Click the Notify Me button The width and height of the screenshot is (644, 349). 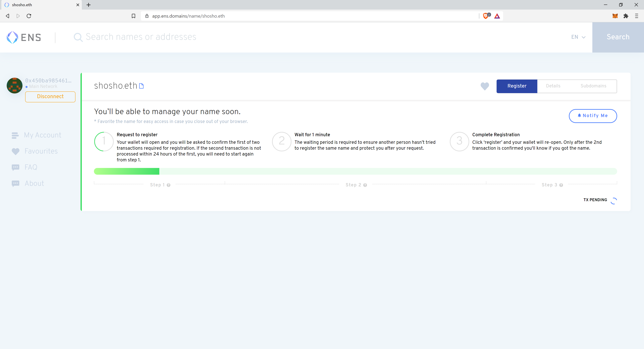pos(593,116)
